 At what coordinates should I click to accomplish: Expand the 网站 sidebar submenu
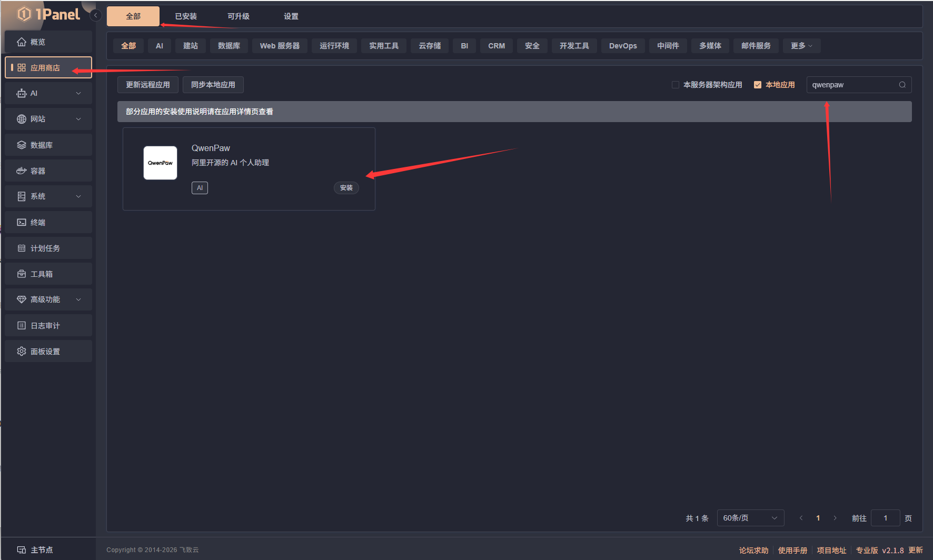point(78,119)
